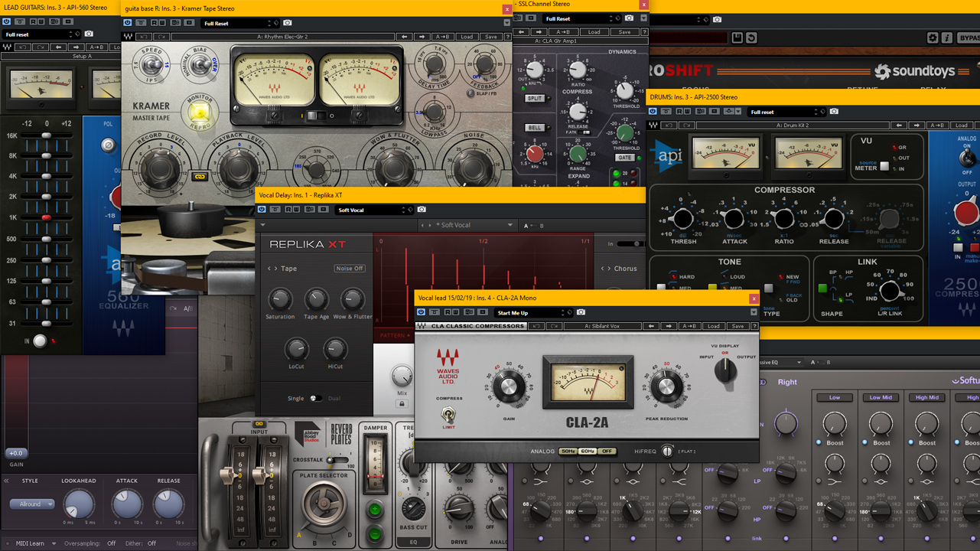Click the GAIN knob on CLA-2A
Screen dimensions: 980x551
tap(509, 386)
